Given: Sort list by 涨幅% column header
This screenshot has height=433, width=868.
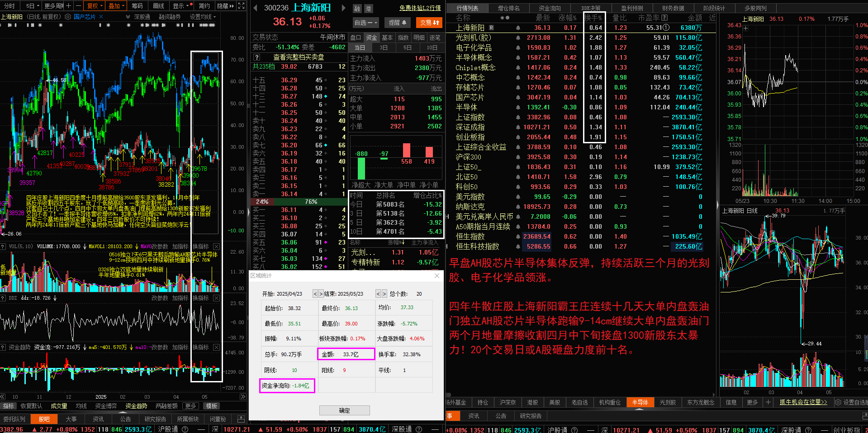Looking at the screenshot, I should (567, 18).
